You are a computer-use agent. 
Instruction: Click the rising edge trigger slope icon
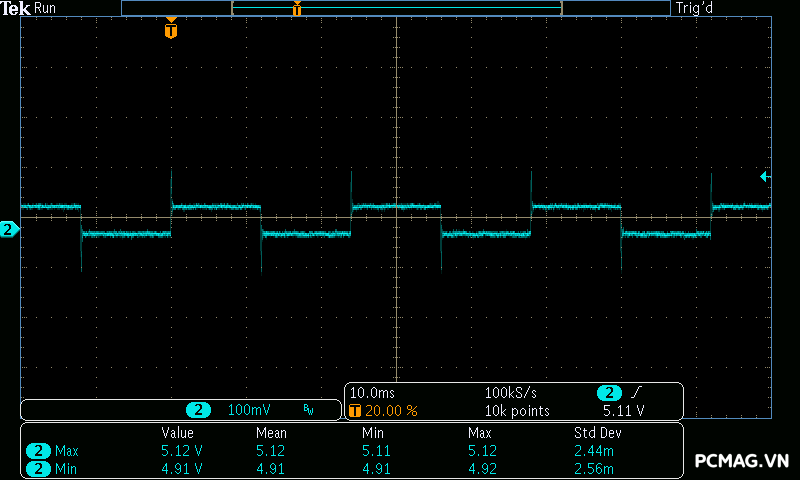pyautogui.click(x=637, y=393)
